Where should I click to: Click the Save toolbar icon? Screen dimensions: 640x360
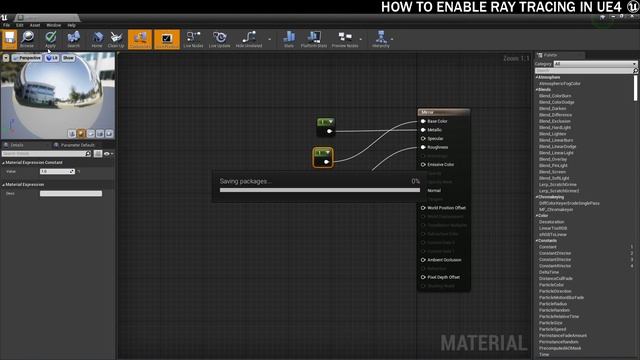9,39
